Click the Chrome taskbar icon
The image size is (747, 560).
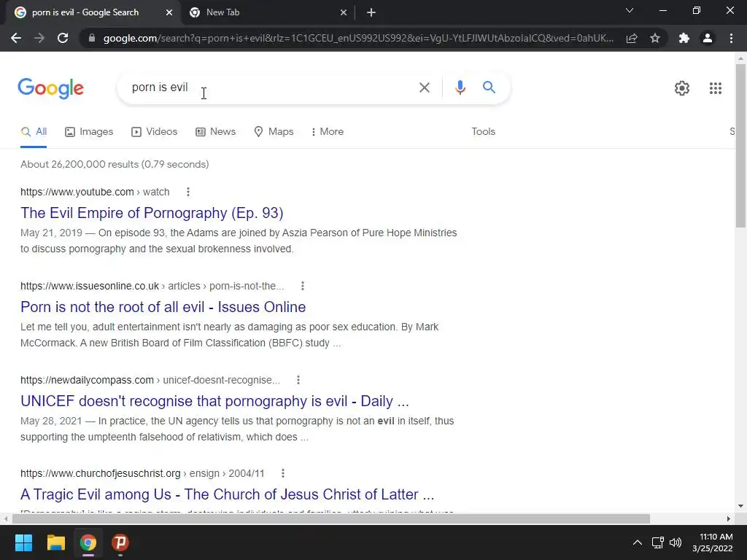pos(88,542)
